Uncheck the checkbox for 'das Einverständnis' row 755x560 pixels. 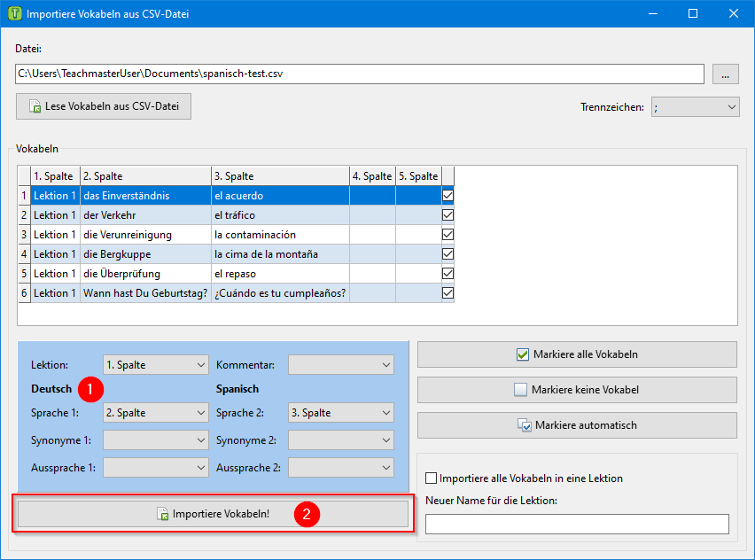[x=448, y=195]
